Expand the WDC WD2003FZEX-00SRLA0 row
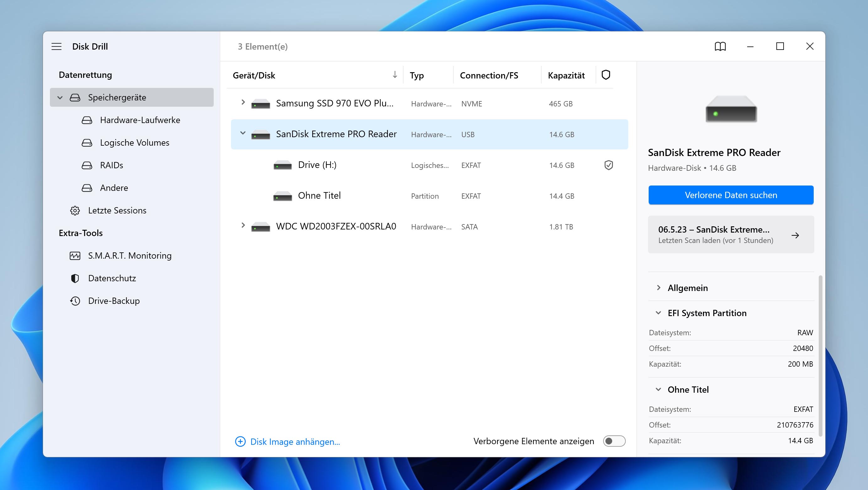Image resolution: width=868 pixels, height=490 pixels. pos(243,225)
